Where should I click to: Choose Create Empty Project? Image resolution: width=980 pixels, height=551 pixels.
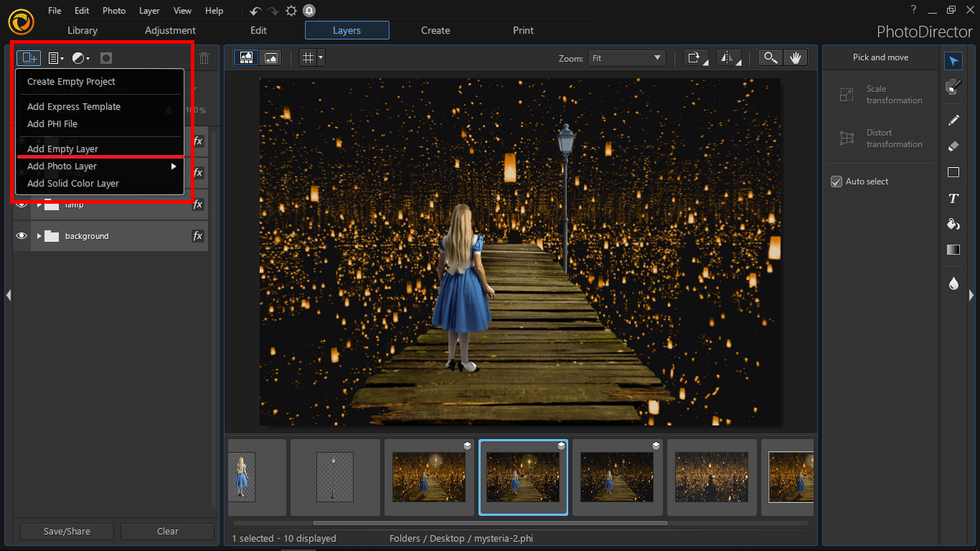(71, 82)
